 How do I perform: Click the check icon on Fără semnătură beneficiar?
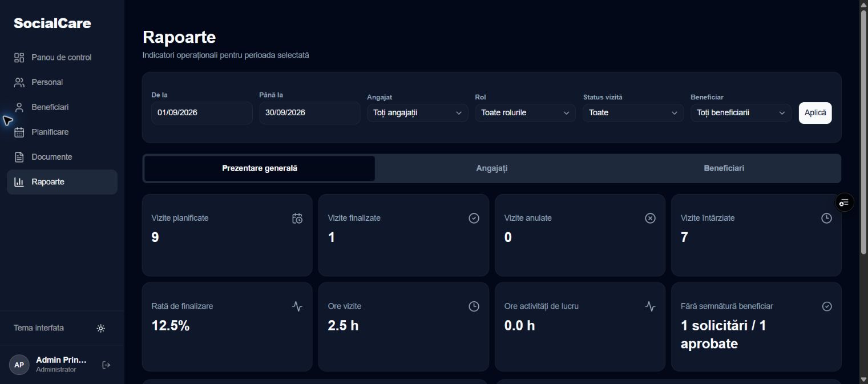coord(827,306)
